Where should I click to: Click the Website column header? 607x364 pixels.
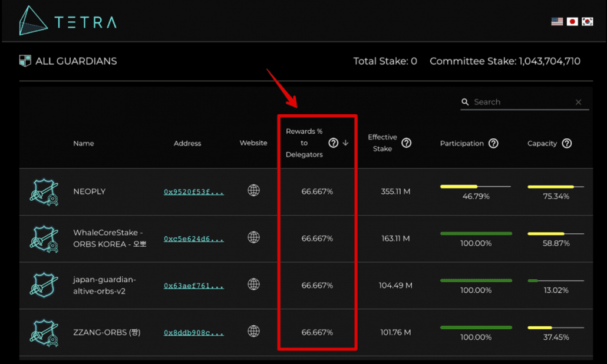[253, 143]
